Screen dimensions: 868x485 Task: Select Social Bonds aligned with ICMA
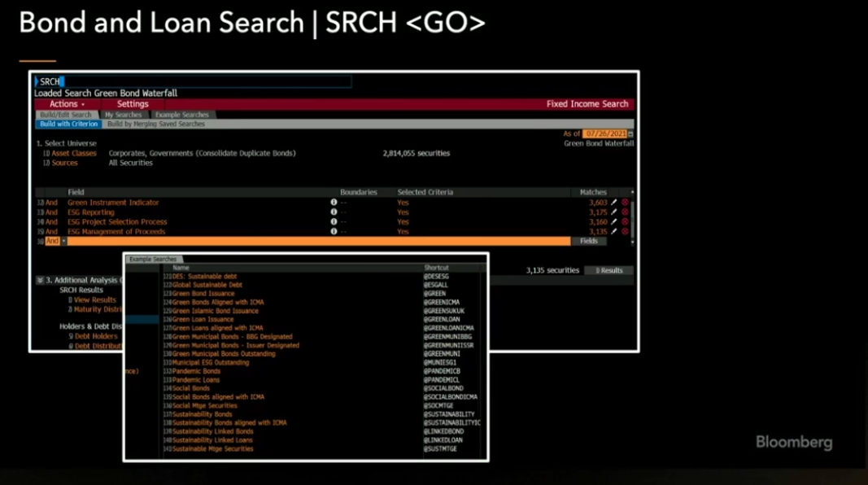[218, 397]
